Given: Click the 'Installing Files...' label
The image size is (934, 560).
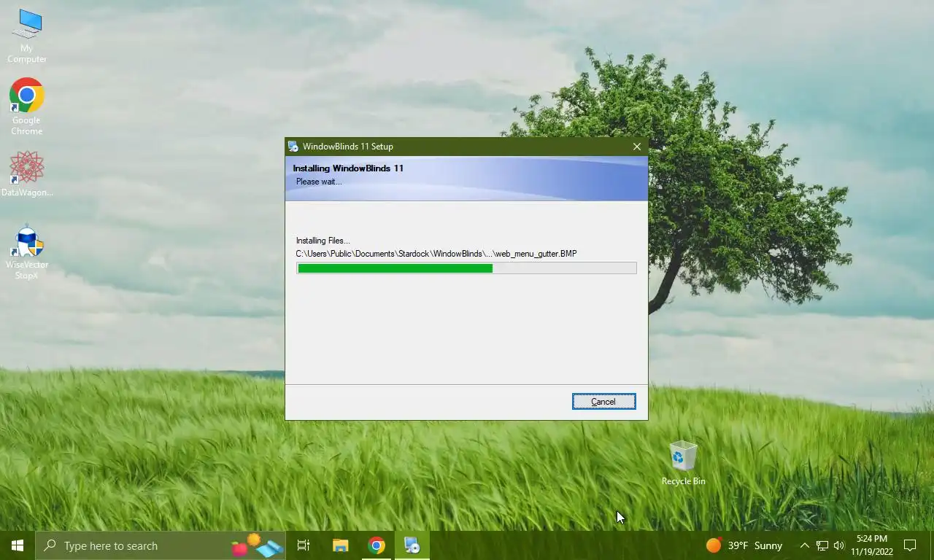Looking at the screenshot, I should (323, 241).
